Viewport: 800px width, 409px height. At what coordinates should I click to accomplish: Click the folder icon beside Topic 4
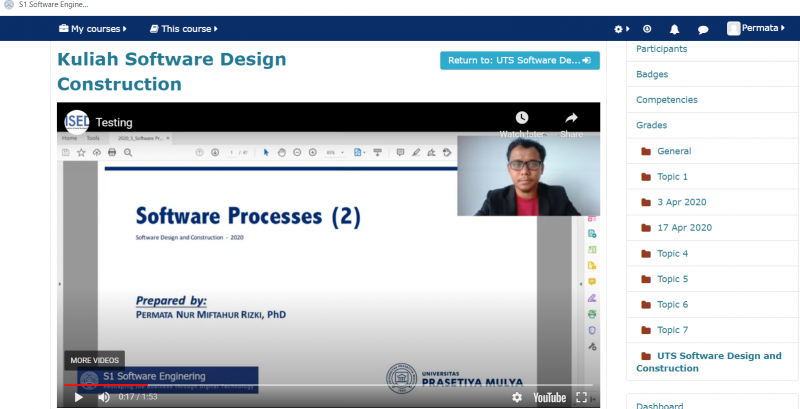tap(646, 253)
